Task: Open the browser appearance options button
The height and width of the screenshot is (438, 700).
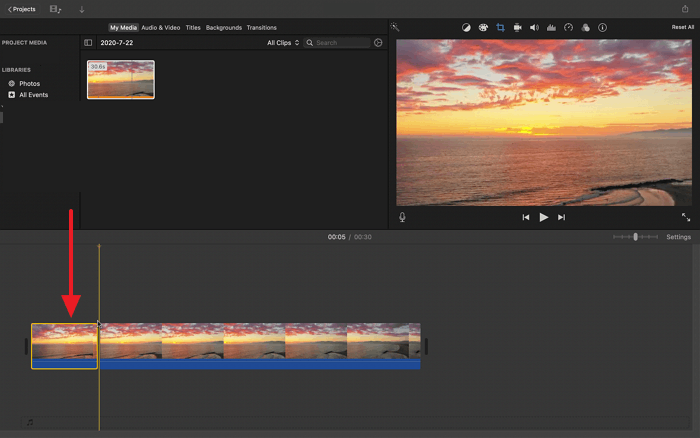Action: [378, 43]
